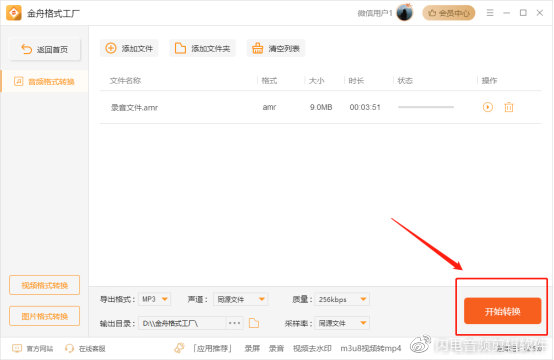
Task: Expand the 导出格式 MP3 dropdown
Action: (154, 299)
